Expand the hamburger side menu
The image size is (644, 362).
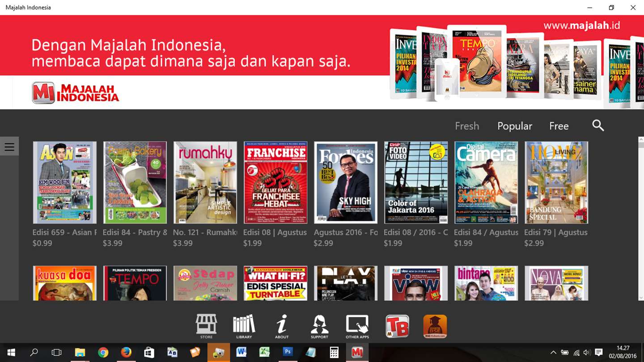point(9,147)
